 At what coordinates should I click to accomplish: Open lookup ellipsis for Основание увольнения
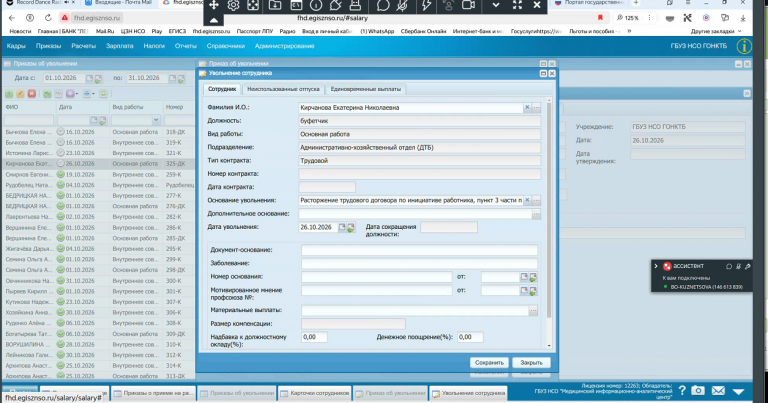pyautogui.click(x=536, y=201)
